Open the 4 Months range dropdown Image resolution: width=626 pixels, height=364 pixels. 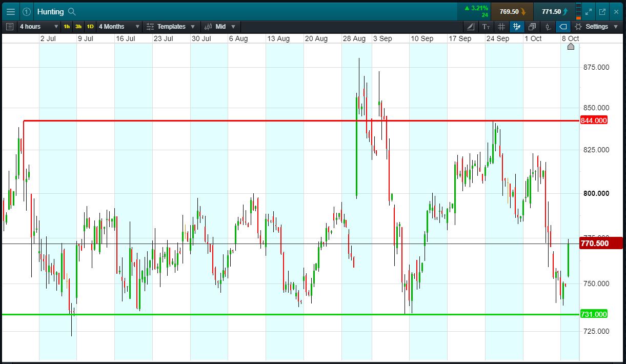pyautogui.click(x=119, y=27)
